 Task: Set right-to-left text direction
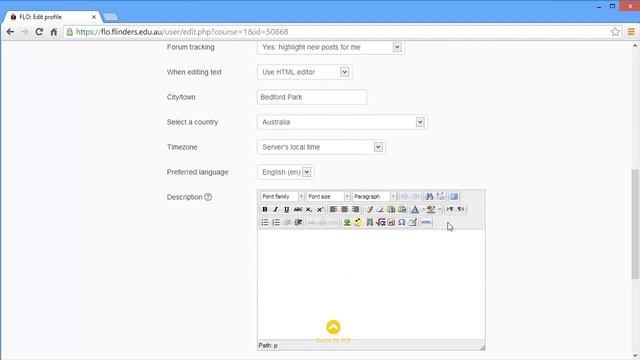tap(461, 209)
